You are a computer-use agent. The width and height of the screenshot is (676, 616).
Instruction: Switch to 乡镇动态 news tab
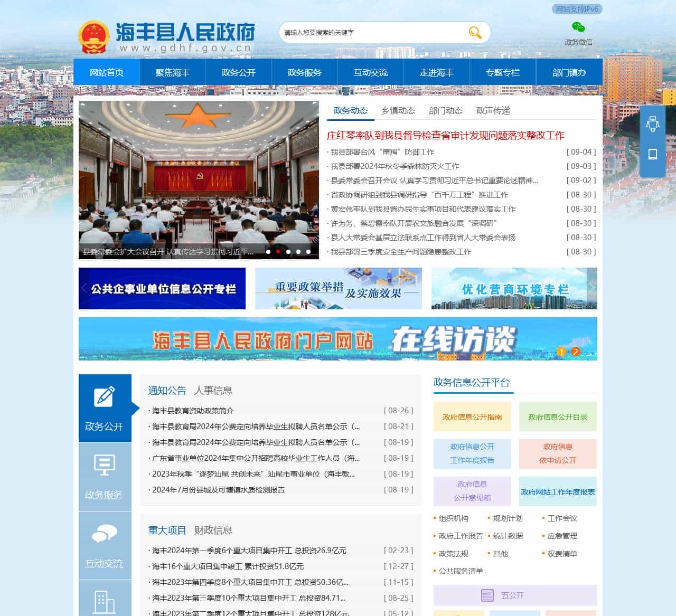pyautogui.click(x=398, y=110)
